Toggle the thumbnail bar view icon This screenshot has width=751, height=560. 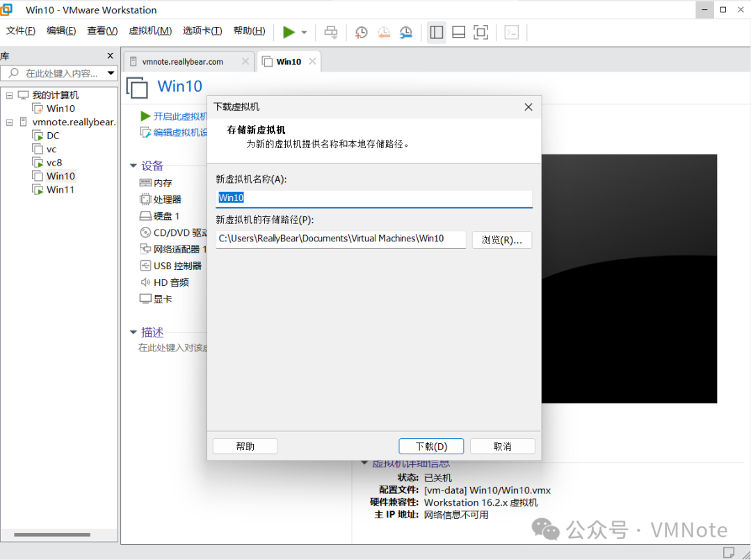tap(459, 32)
